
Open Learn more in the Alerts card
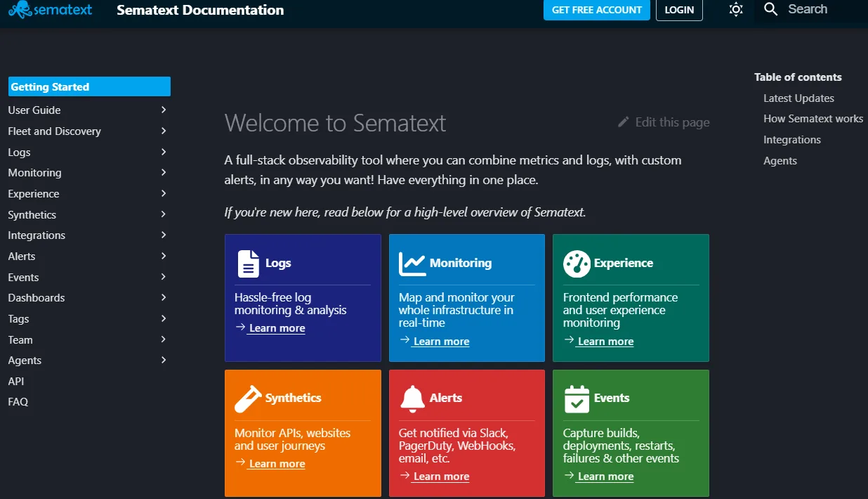[440, 477]
